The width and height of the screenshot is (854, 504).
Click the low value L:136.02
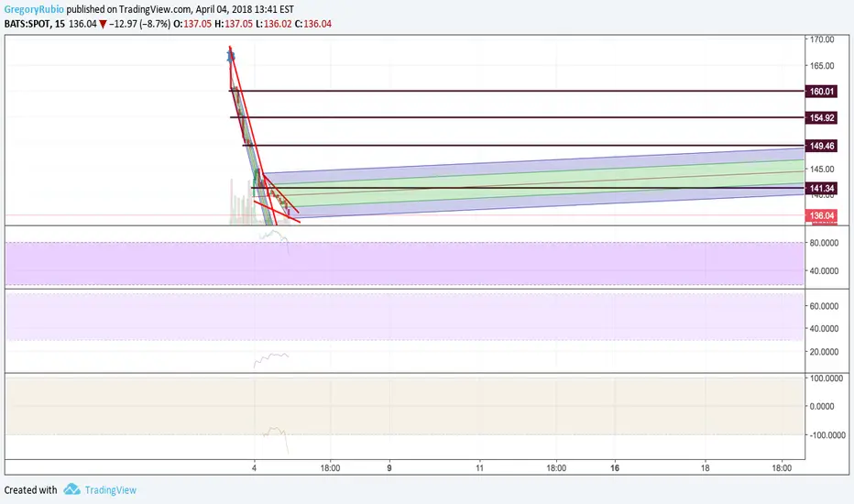tap(274, 24)
